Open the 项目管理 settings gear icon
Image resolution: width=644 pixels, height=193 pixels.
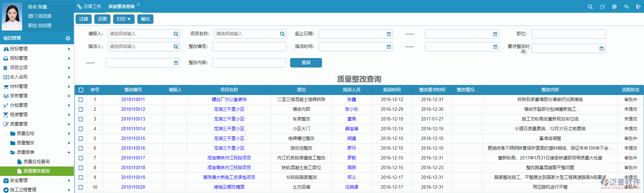point(68,38)
